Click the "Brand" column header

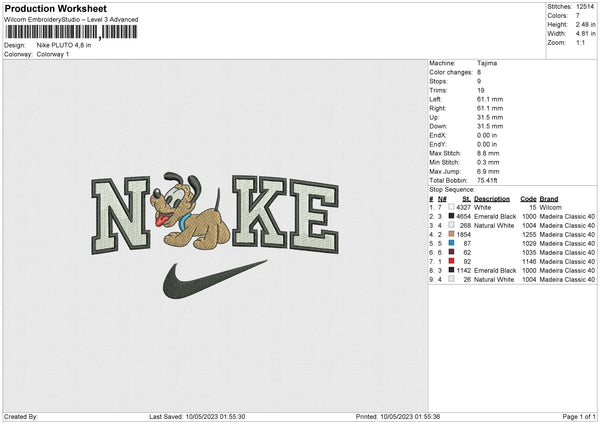coord(549,199)
